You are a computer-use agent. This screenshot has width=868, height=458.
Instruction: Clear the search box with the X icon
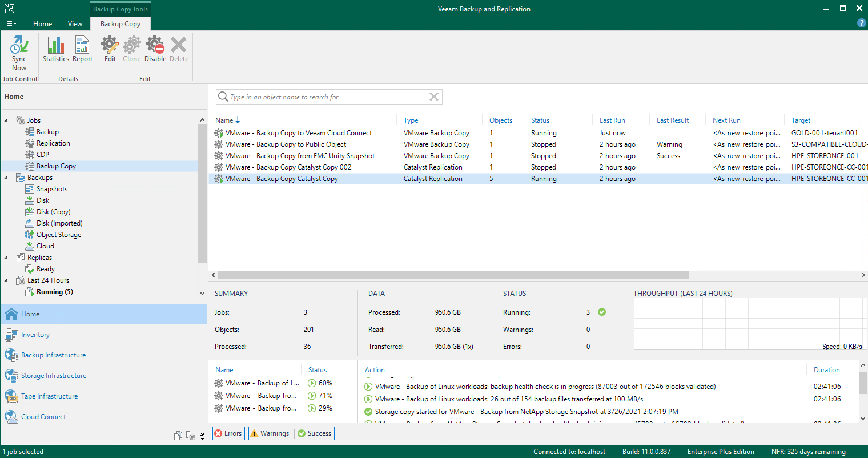pyautogui.click(x=434, y=97)
